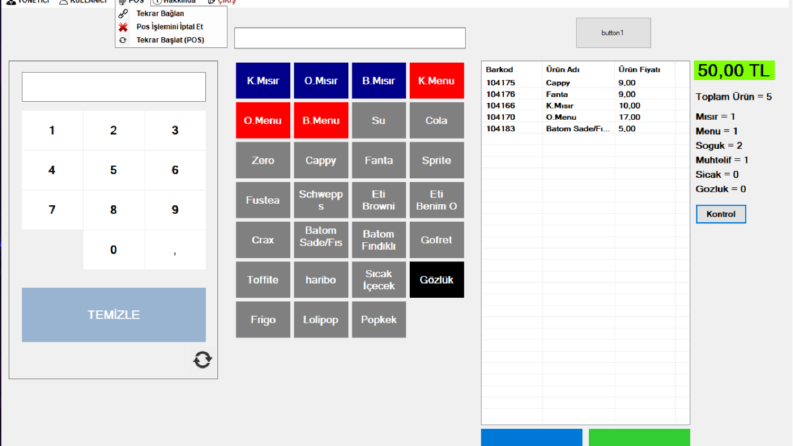Tap keypad digit 7
Screen dimensions: 793x446
coord(52,210)
